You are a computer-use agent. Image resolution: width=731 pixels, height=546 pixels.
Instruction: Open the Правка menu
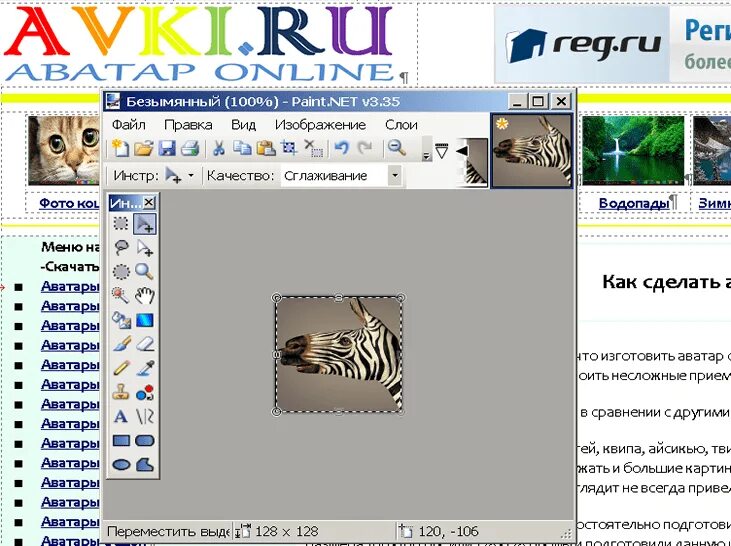188,125
